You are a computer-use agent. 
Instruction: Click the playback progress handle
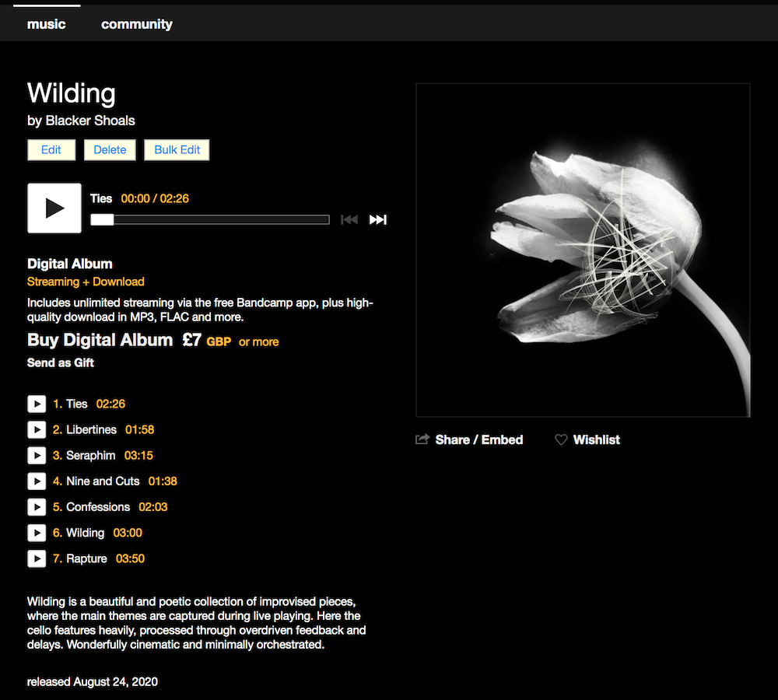[102, 220]
